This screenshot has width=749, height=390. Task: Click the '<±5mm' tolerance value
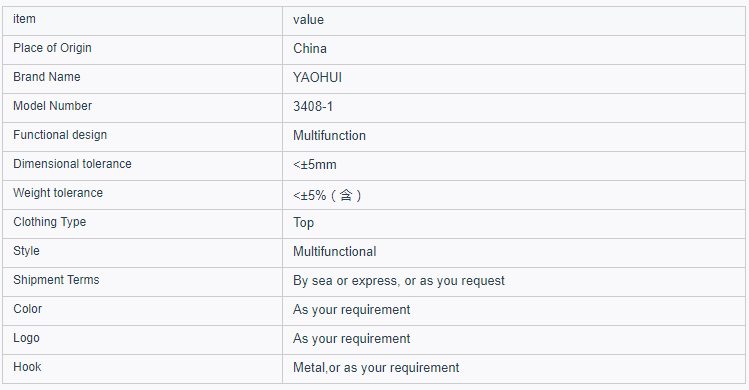pyautogui.click(x=315, y=165)
